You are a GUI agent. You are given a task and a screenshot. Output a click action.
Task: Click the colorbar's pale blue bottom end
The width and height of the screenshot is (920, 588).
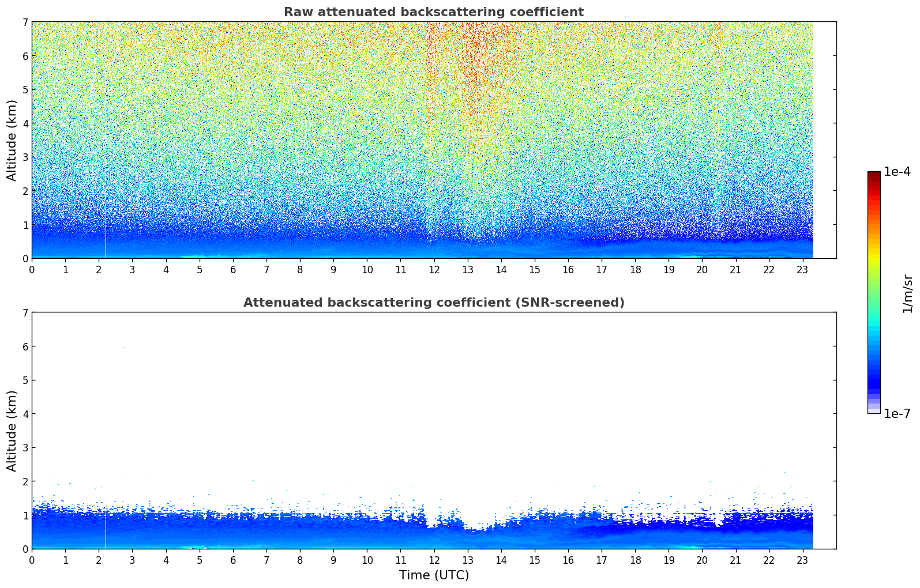click(x=874, y=410)
